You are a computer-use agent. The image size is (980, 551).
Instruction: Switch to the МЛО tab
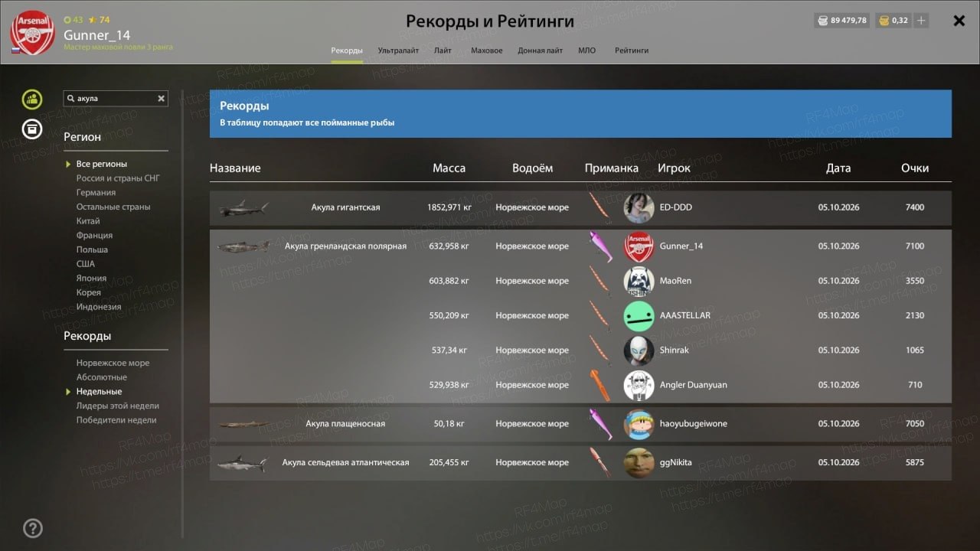[587, 51]
